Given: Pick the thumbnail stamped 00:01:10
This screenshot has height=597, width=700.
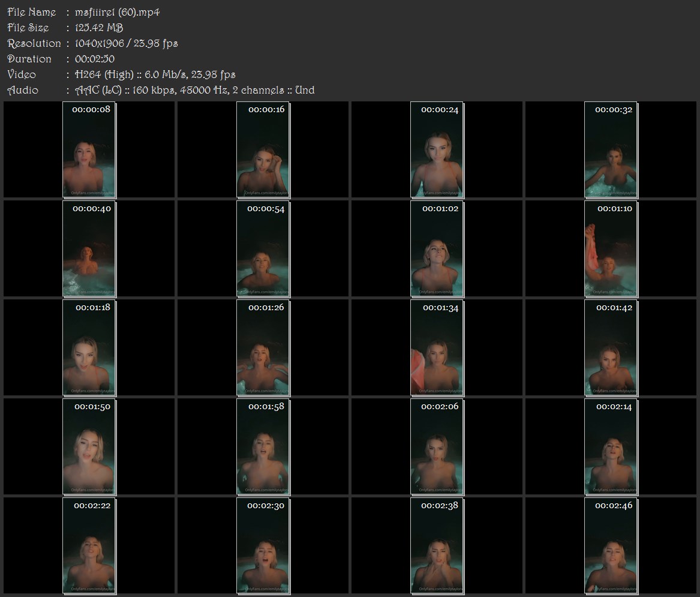Looking at the screenshot, I should [x=611, y=249].
